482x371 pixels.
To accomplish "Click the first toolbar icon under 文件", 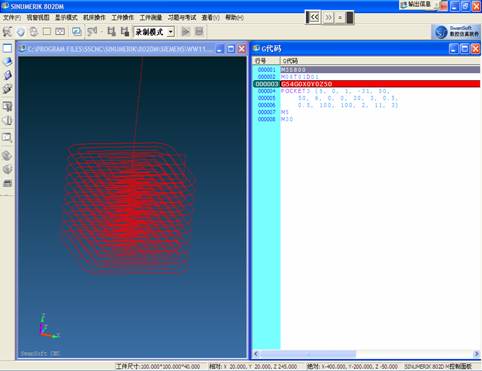I will point(7,32).
